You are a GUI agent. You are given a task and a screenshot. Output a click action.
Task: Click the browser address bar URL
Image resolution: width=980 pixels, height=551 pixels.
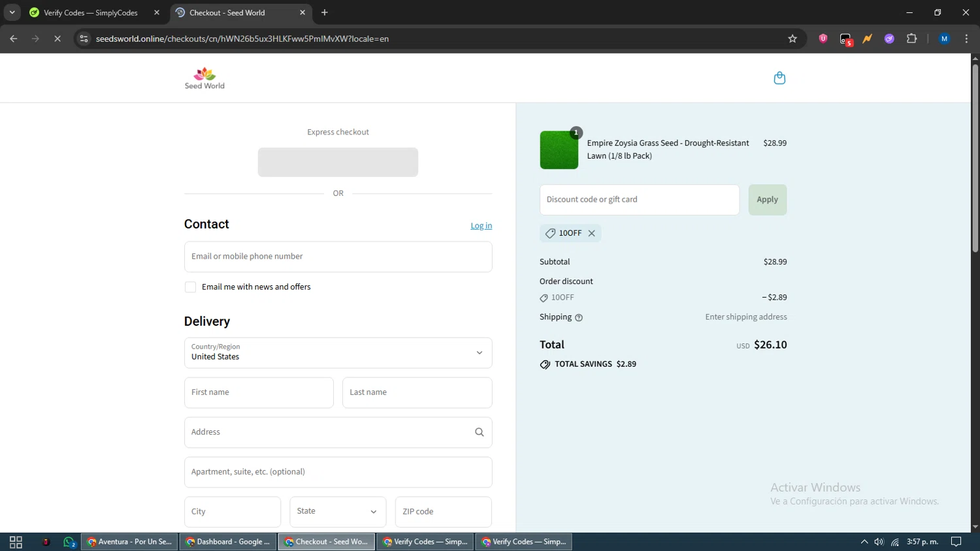(242, 39)
